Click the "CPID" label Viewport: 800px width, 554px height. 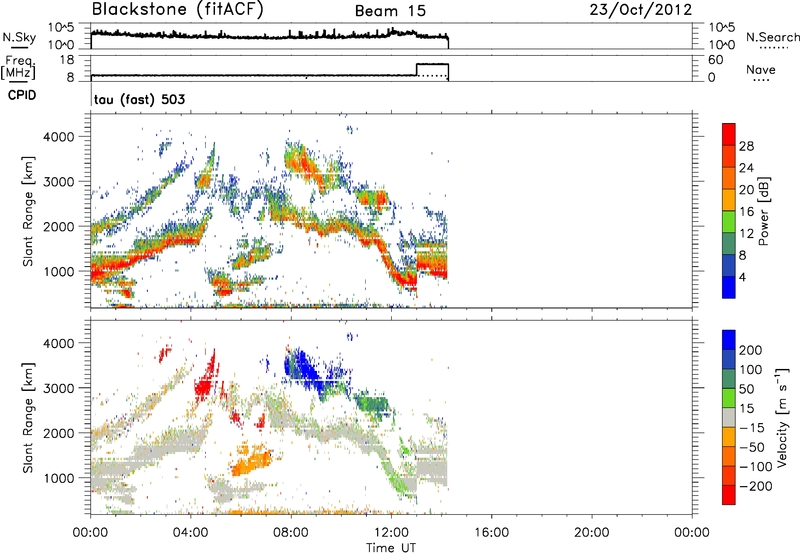(x=22, y=95)
